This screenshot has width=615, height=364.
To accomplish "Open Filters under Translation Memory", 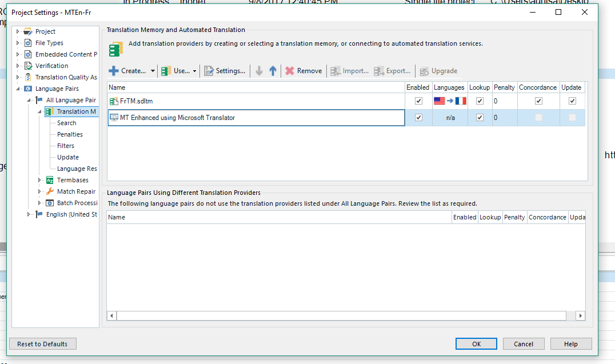I will point(66,146).
